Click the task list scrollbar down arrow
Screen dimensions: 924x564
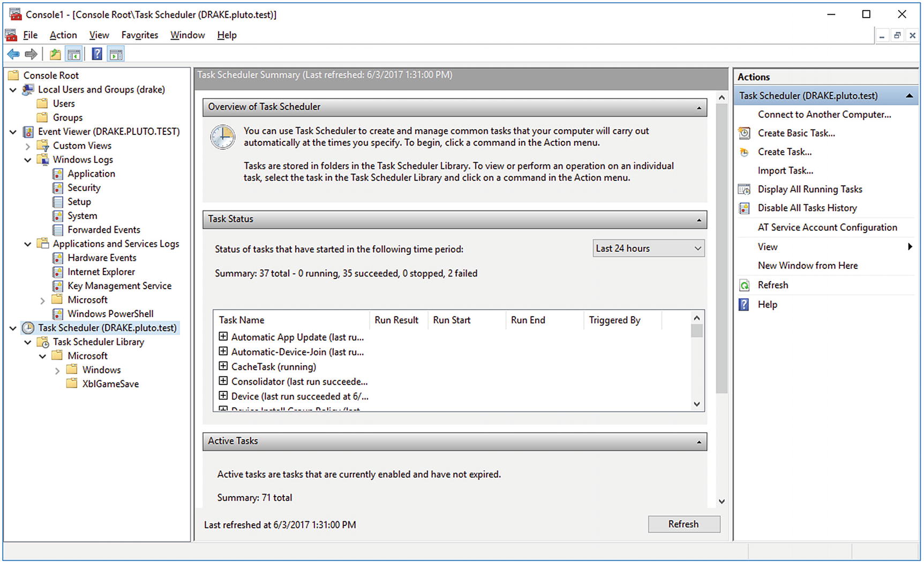point(697,404)
